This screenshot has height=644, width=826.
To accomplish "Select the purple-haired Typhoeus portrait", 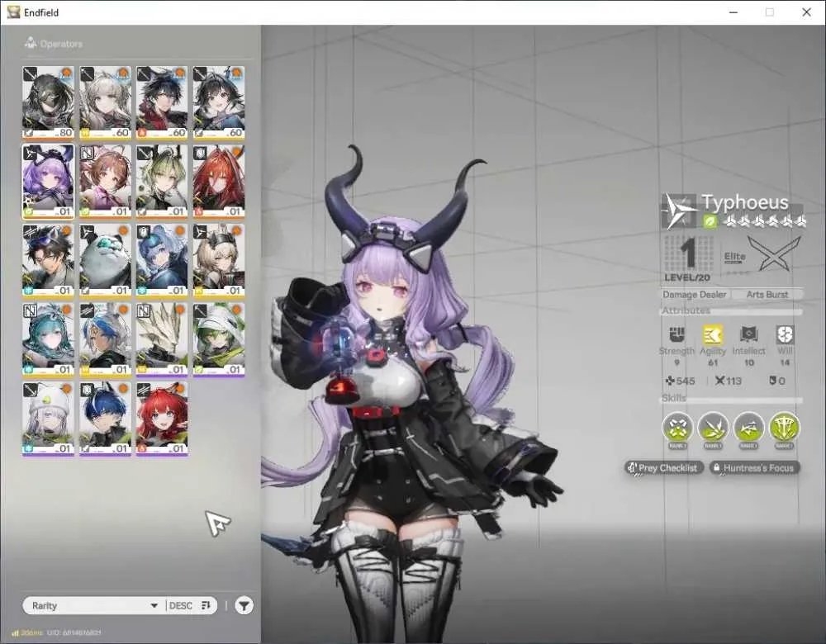I will point(49,182).
